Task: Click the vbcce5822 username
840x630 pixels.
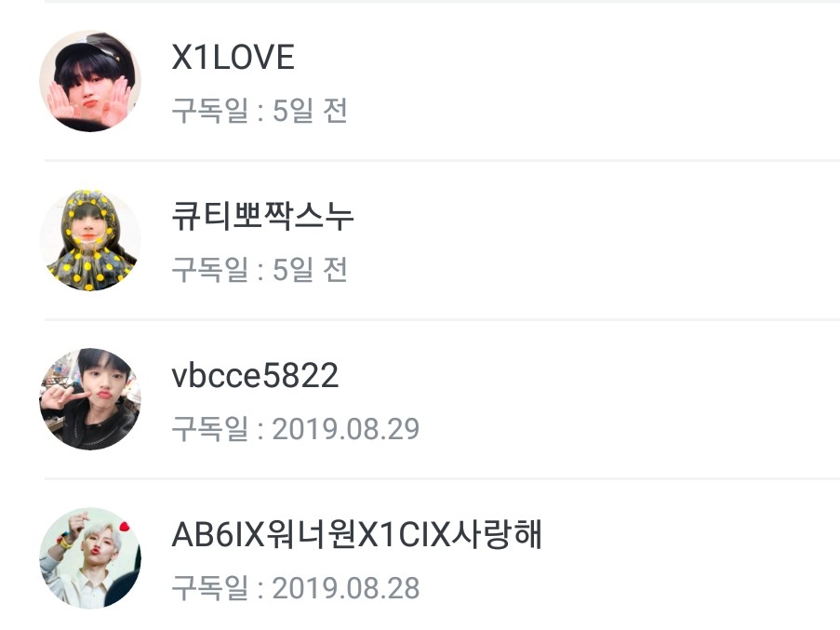Action: (x=255, y=375)
